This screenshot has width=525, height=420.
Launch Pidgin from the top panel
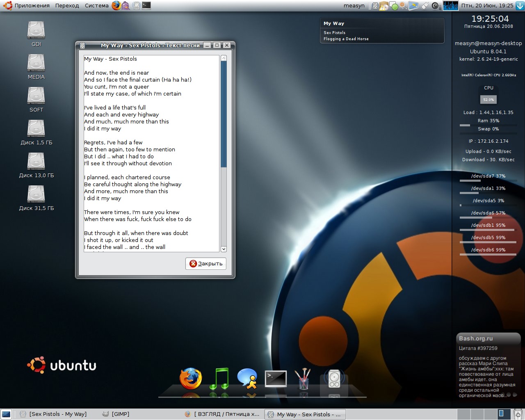pyautogui.click(x=126, y=5)
